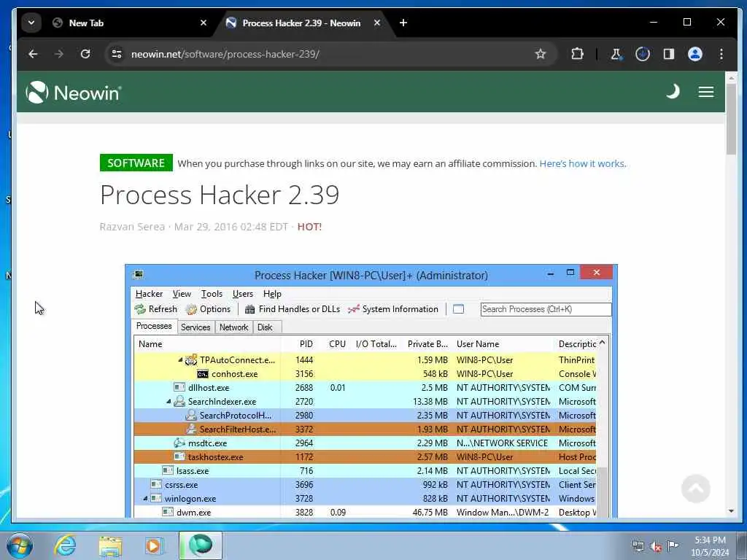
Task: Open the tab search dropdown arrow
Action: coord(31,23)
